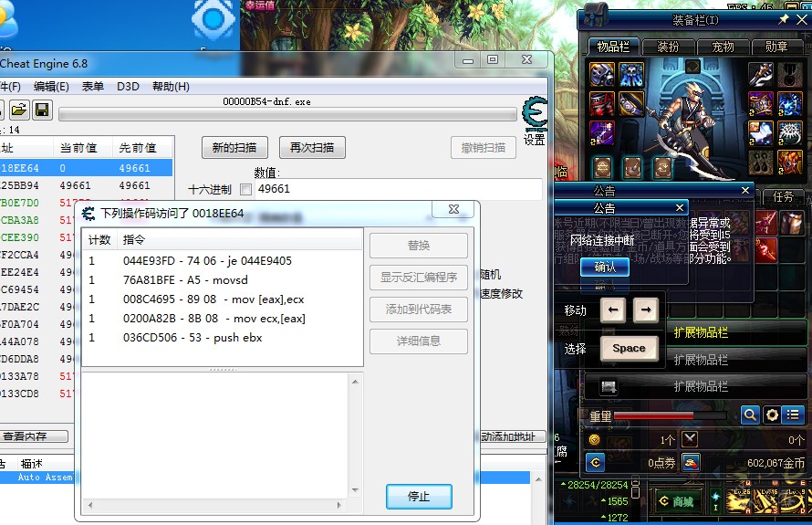This screenshot has width=812, height=525.
Task: Click the open file folder icon
Action: tap(18, 110)
